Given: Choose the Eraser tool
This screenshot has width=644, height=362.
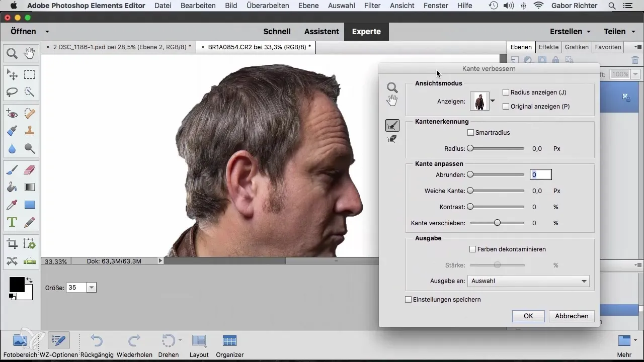Looking at the screenshot, I should pos(30,170).
